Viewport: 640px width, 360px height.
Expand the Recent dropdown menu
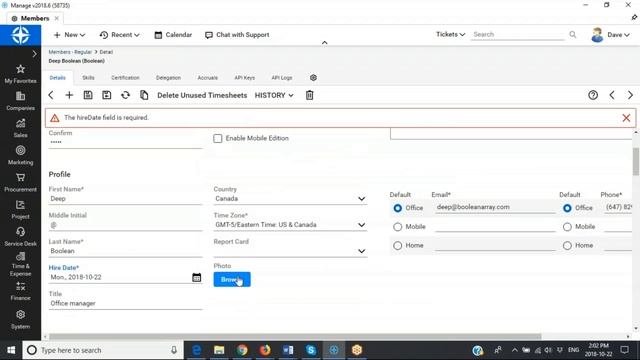120,35
